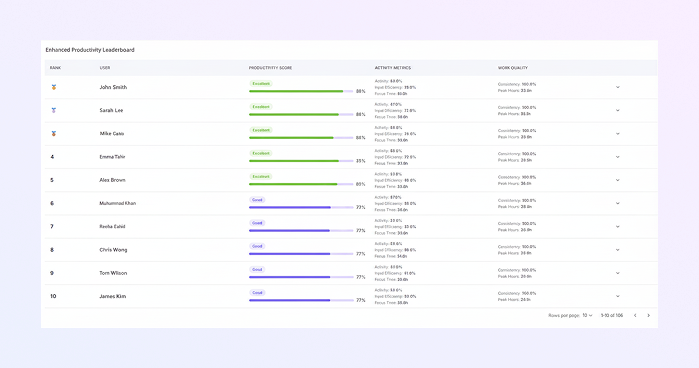The height and width of the screenshot is (368, 699).
Task: Sort by the Productivity Score column header
Action: [x=270, y=68]
